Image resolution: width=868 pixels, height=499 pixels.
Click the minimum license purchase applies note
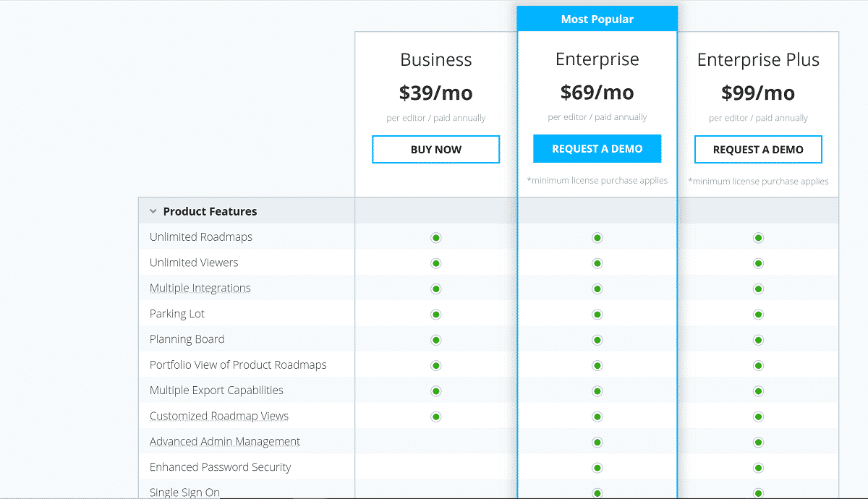coord(597,180)
